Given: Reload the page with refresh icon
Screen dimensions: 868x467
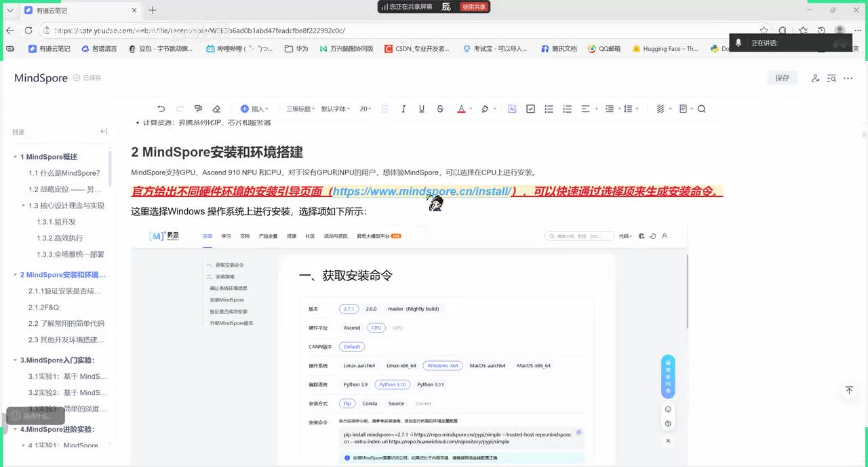Looking at the screenshot, I should pyautogui.click(x=28, y=31).
